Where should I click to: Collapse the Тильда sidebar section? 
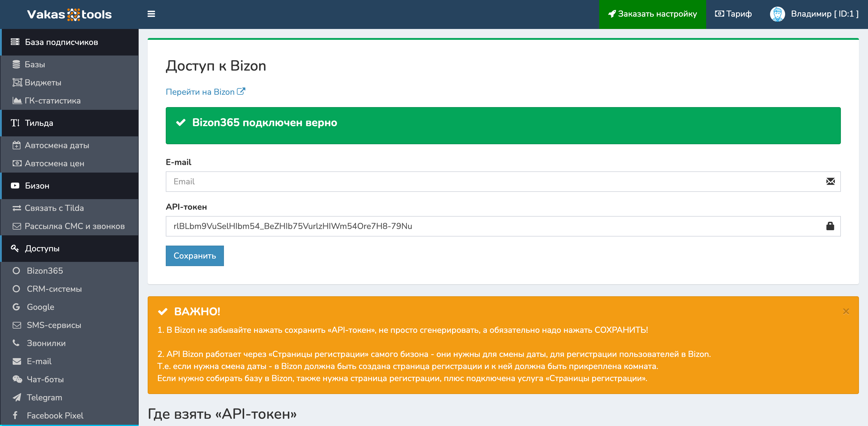pyautogui.click(x=39, y=123)
